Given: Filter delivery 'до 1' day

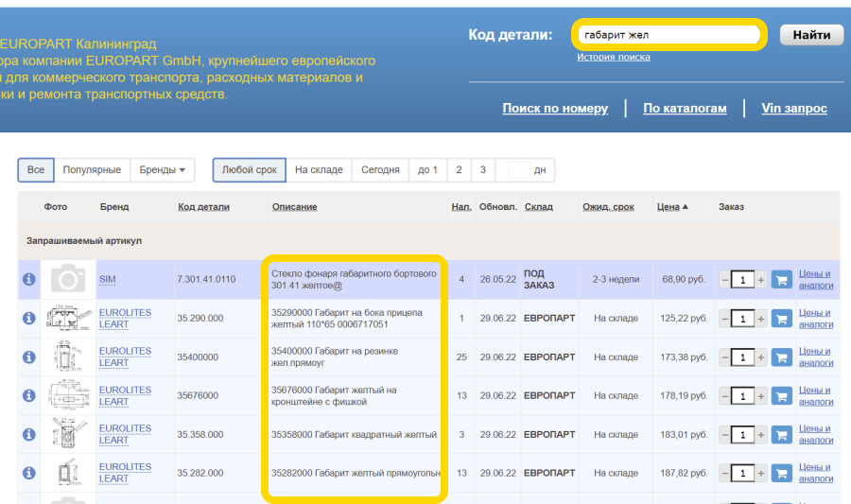Looking at the screenshot, I should (x=427, y=170).
